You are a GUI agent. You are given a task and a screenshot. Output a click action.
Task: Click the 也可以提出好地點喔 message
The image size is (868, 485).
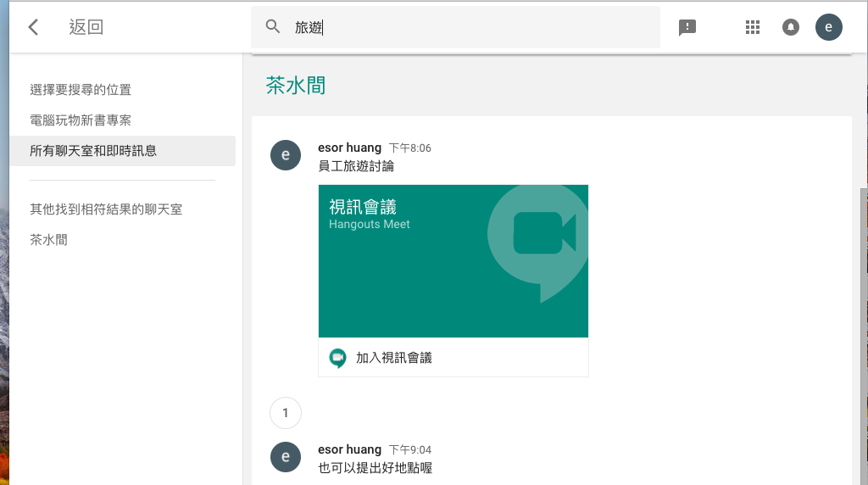click(376, 468)
